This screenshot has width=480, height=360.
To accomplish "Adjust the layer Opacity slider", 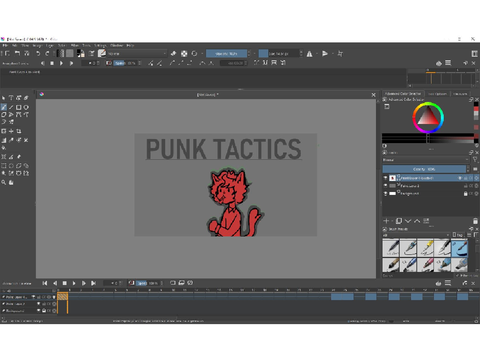I will click(424, 169).
